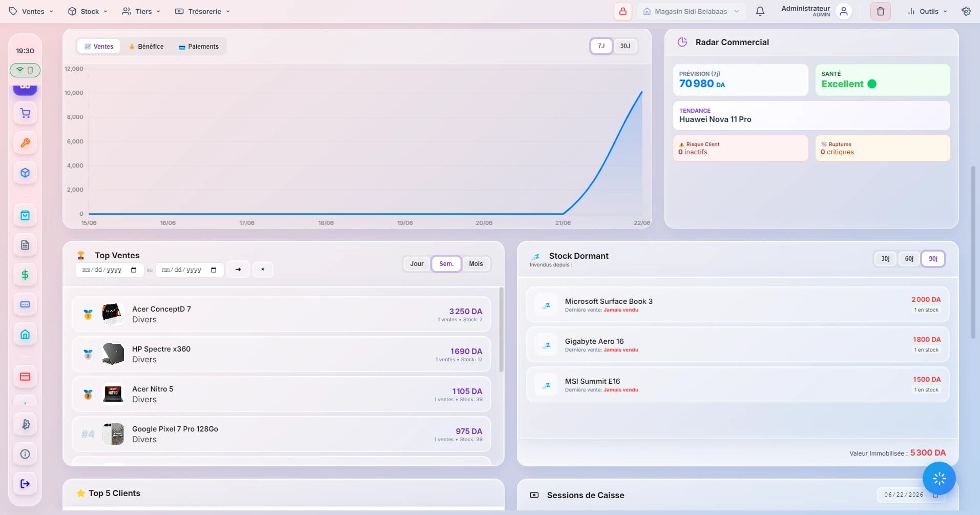Select 90j in Stock Dormant
This screenshot has width=980, height=515.
[933, 259]
